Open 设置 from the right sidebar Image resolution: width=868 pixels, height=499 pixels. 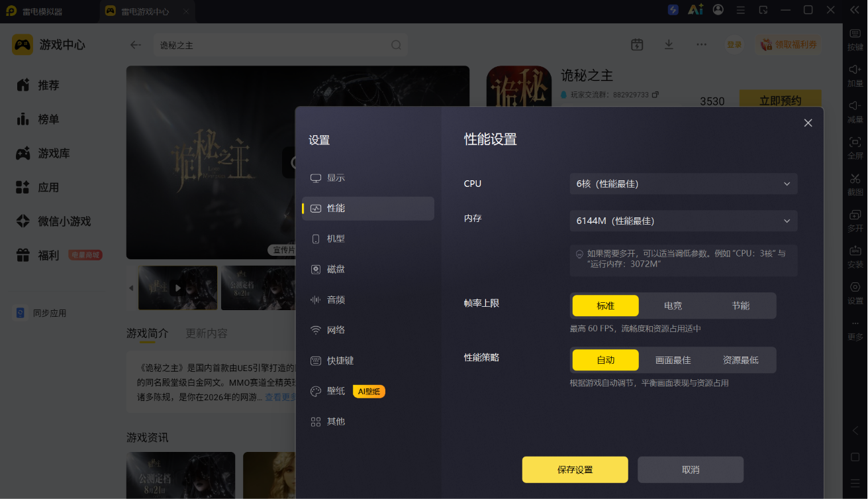[855, 293]
